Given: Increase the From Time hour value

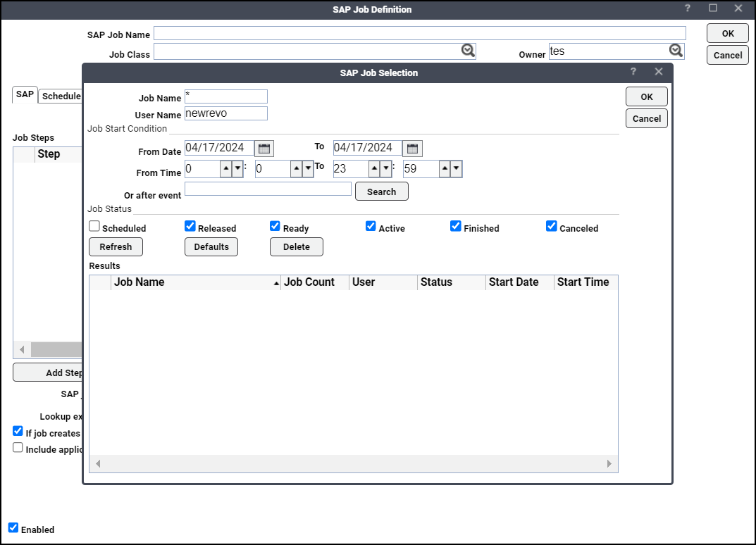Looking at the screenshot, I should (225, 169).
